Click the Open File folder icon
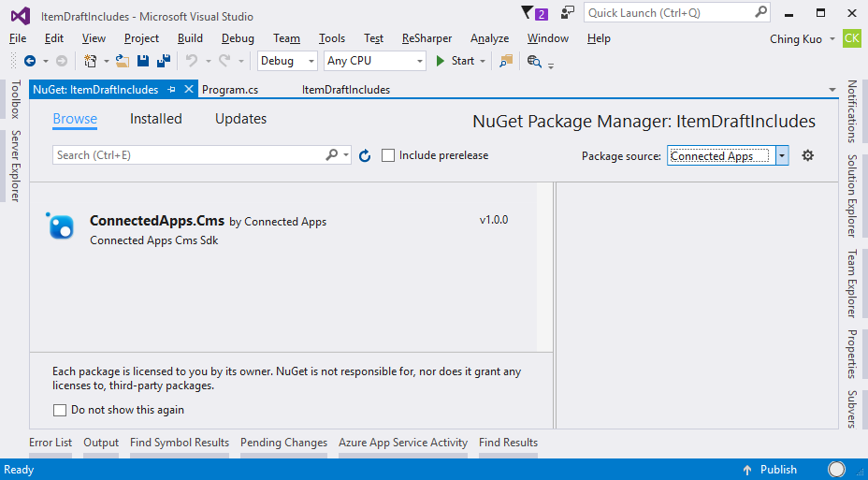The image size is (868, 480). [122, 61]
